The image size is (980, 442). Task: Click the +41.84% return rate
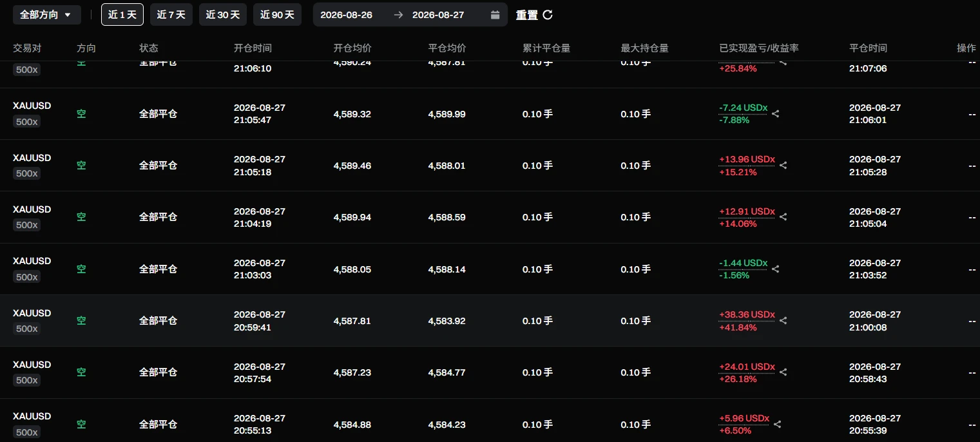pos(738,327)
